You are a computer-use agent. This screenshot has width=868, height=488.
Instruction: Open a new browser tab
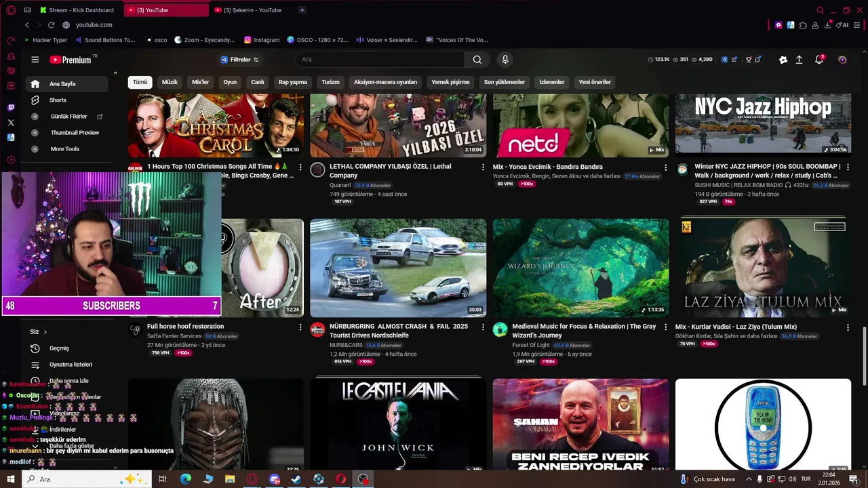[x=302, y=10]
